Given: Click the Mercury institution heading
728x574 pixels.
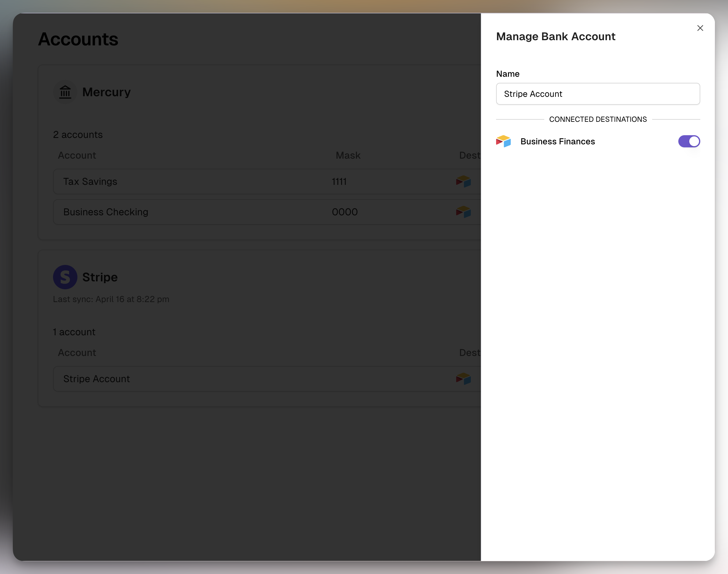Looking at the screenshot, I should 106,92.
